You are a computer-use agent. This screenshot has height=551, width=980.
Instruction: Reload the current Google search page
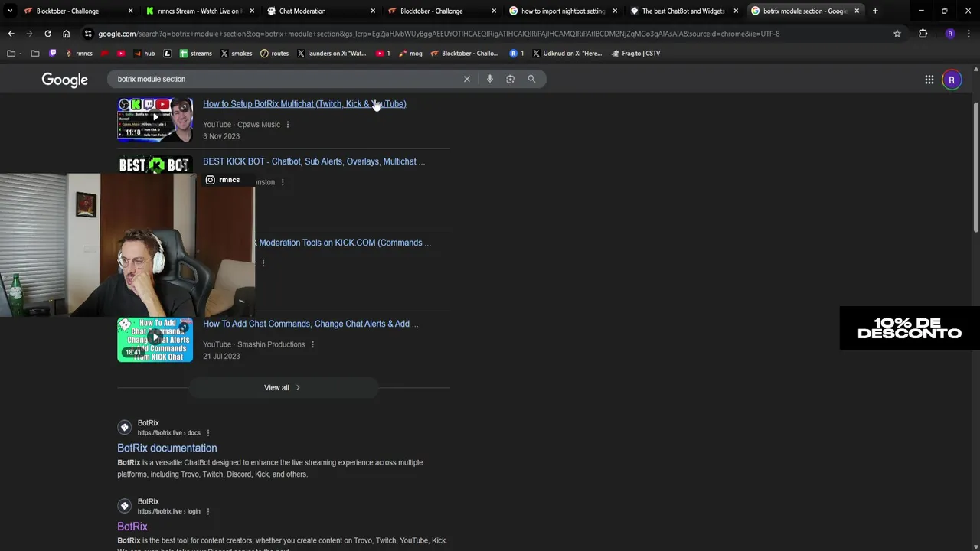(47, 34)
